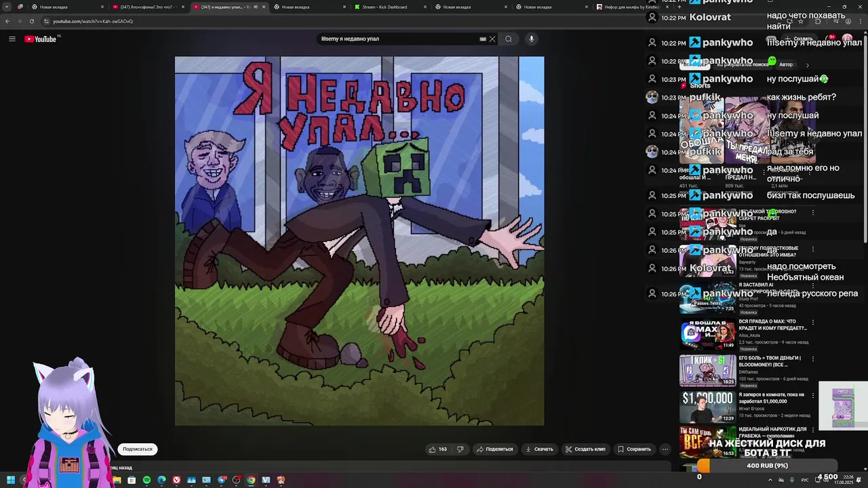Select the youtube.com URL in address bar
Screen dimensions: 868x488
point(93,21)
